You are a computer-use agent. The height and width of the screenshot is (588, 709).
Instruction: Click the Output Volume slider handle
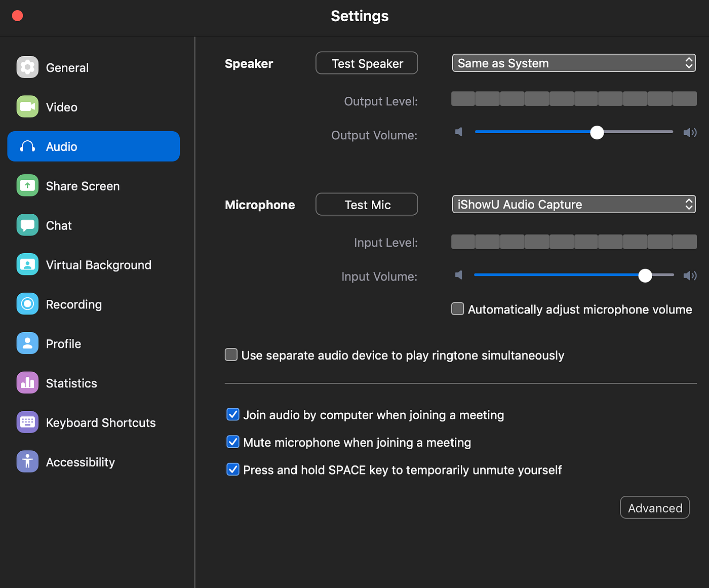pos(597,133)
